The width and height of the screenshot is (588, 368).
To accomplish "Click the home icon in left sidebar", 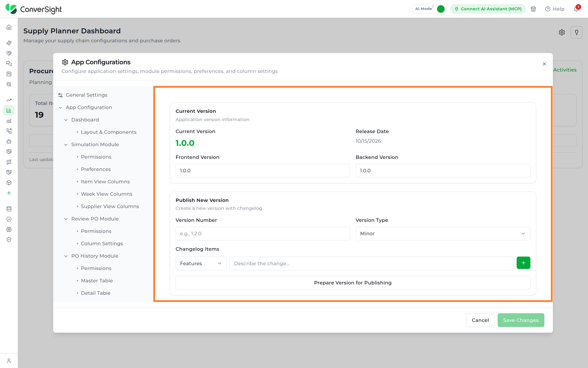I will click(x=9, y=27).
